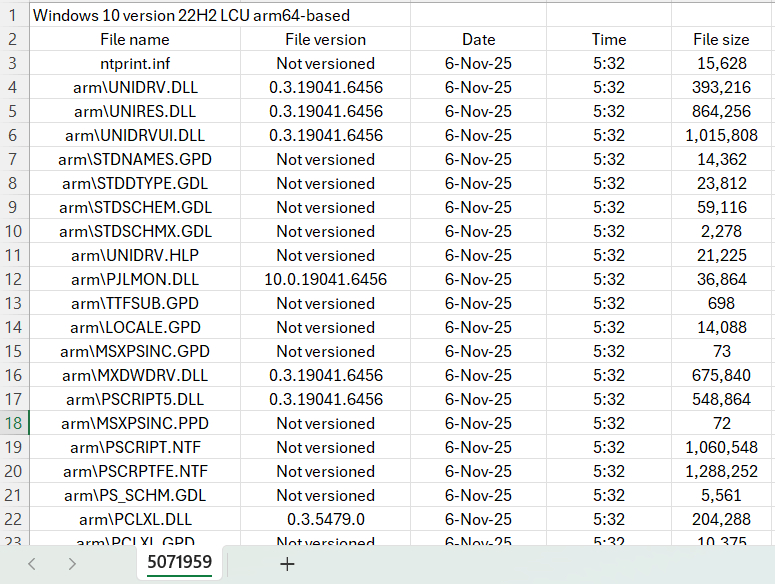Select file size cell '2,278'
Viewport: 775px width, 584px height.
point(722,231)
